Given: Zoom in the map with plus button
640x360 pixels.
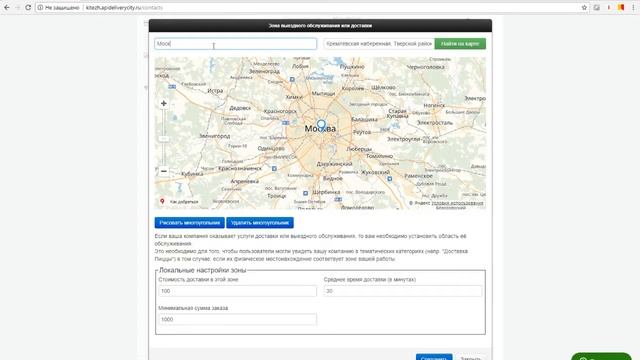Looking at the screenshot, I should tap(164, 104).
